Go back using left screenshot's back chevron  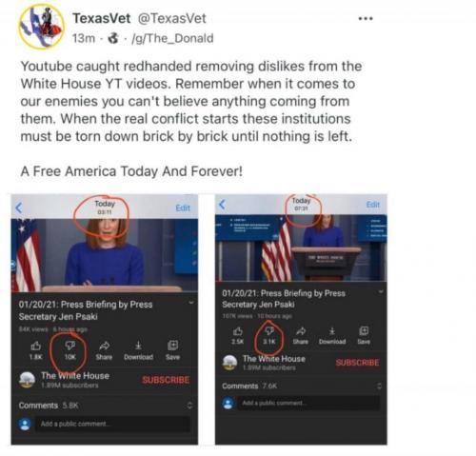click(x=19, y=208)
